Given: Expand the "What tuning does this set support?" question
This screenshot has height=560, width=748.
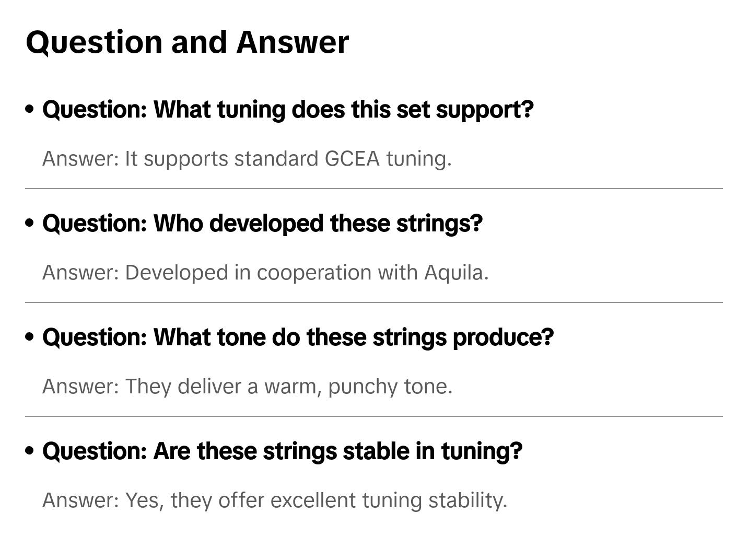Looking at the screenshot, I should coord(288,110).
